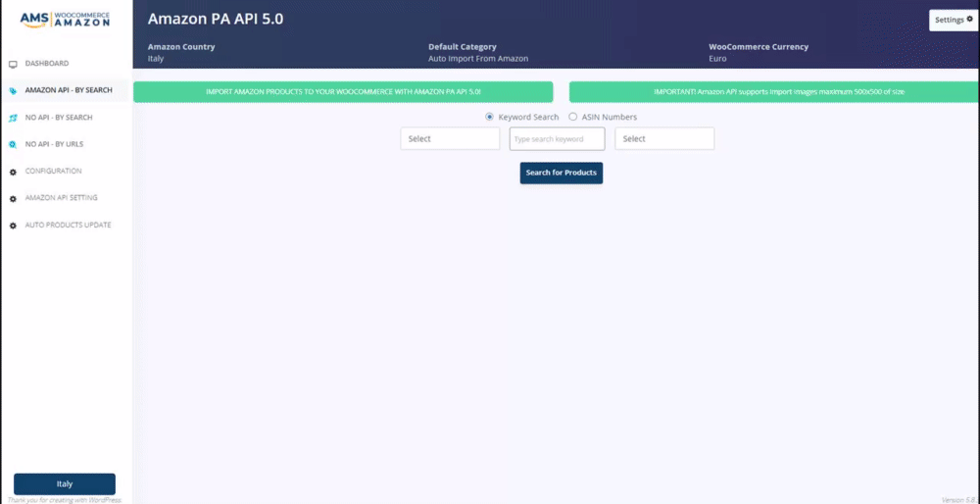Click the Search for Products button

562,174
